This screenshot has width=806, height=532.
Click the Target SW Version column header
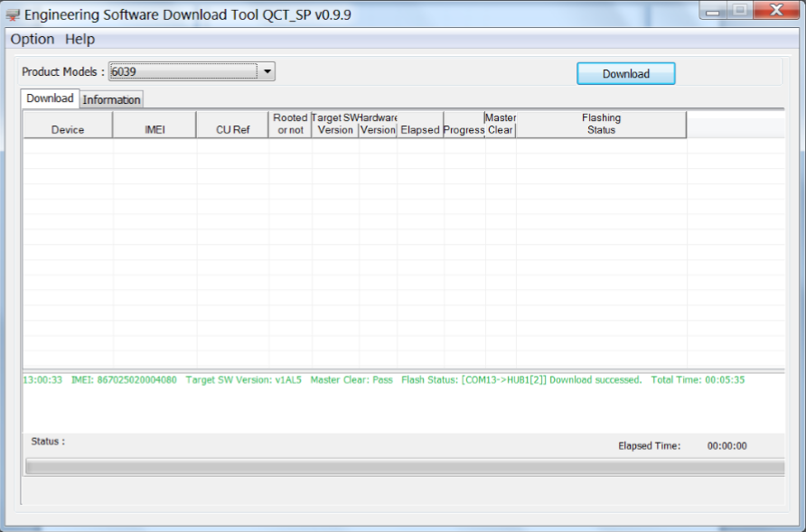[x=335, y=125]
